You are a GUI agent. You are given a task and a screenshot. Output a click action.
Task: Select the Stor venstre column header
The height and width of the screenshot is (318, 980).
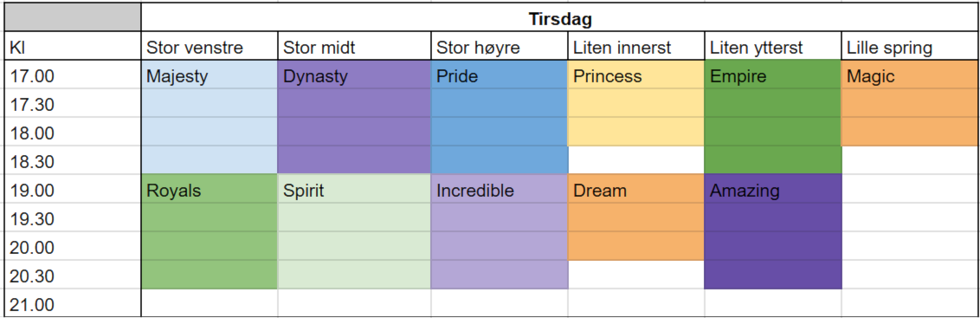pos(210,46)
